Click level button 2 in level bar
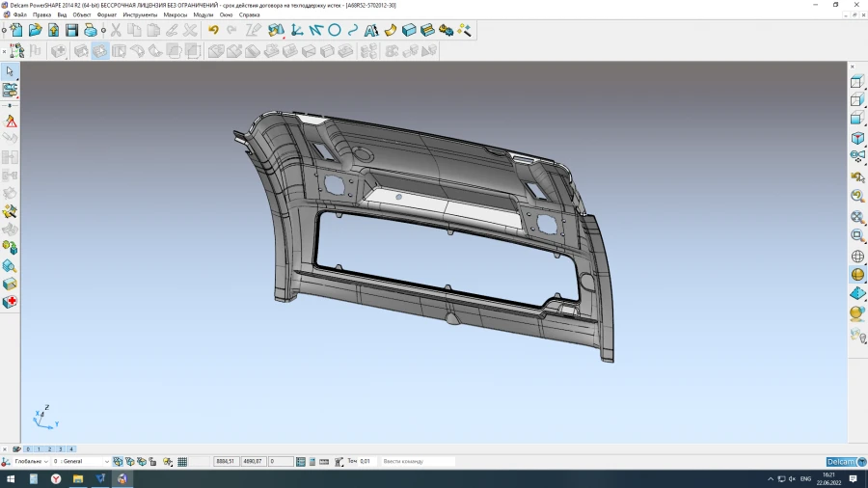Image resolution: width=868 pixels, height=488 pixels. (x=50, y=449)
